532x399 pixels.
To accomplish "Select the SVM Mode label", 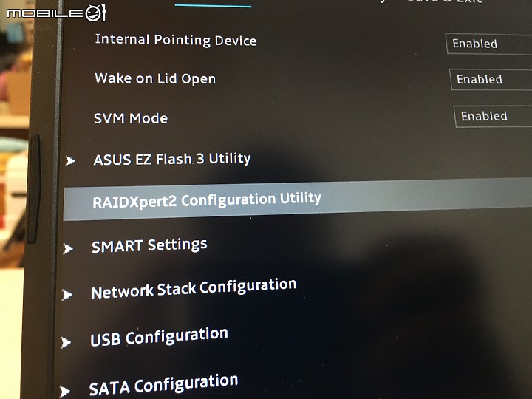I will tap(131, 118).
